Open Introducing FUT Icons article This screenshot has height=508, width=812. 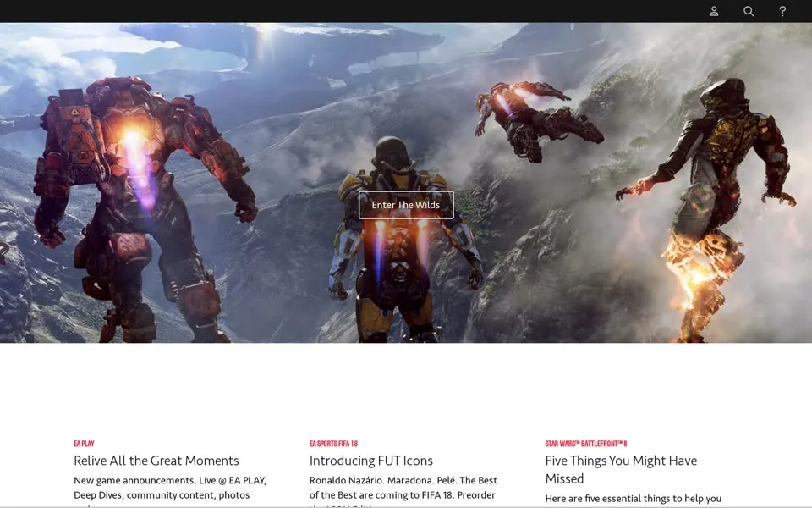click(x=370, y=461)
